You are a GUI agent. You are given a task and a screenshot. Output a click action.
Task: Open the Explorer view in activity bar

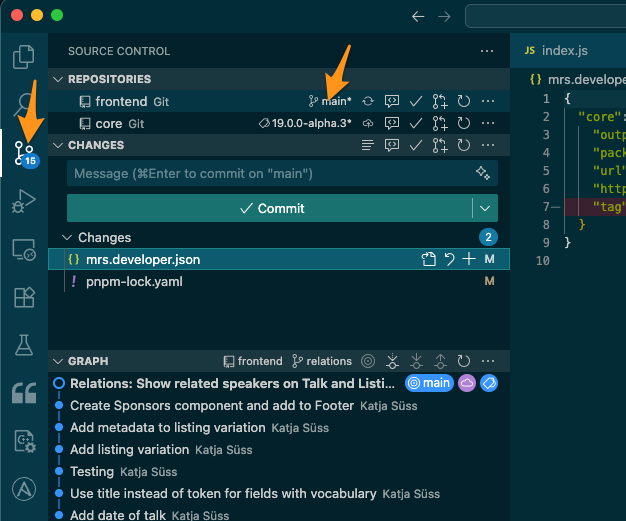point(23,56)
